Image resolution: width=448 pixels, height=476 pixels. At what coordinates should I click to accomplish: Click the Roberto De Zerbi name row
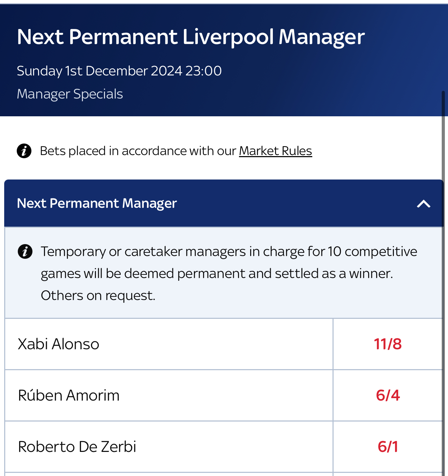pyautogui.click(x=169, y=447)
